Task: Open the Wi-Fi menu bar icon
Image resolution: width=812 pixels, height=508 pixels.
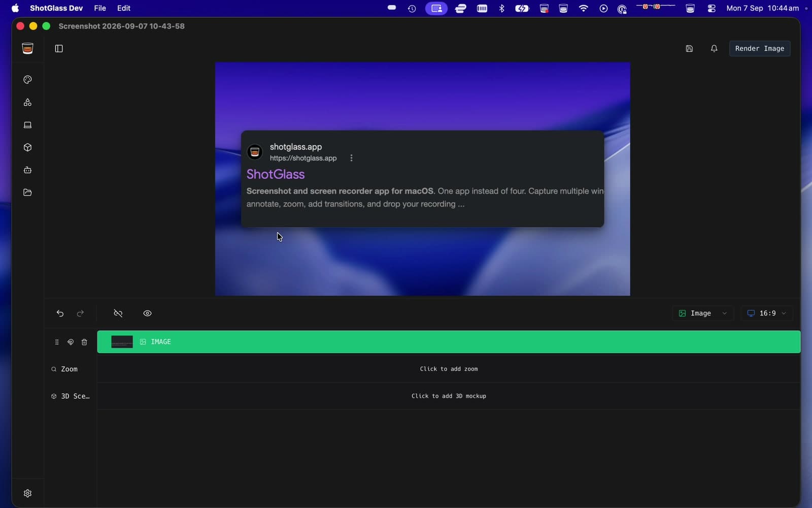Action: pos(584,8)
